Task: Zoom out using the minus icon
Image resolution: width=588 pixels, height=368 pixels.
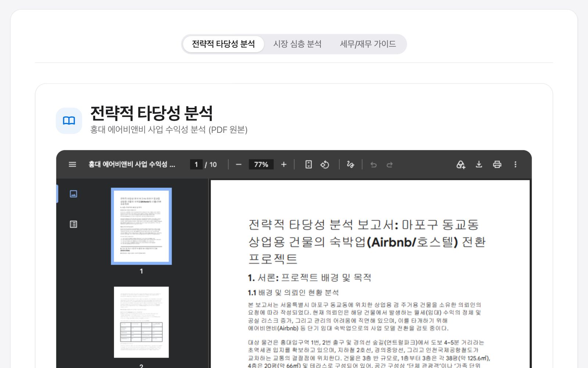Action: point(239,164)
